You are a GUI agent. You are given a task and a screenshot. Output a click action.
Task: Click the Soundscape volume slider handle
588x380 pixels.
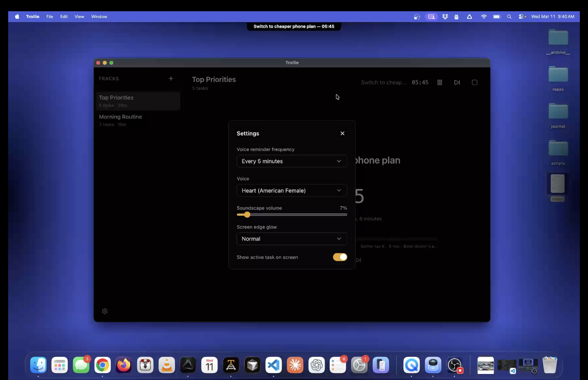click(247, 215)
